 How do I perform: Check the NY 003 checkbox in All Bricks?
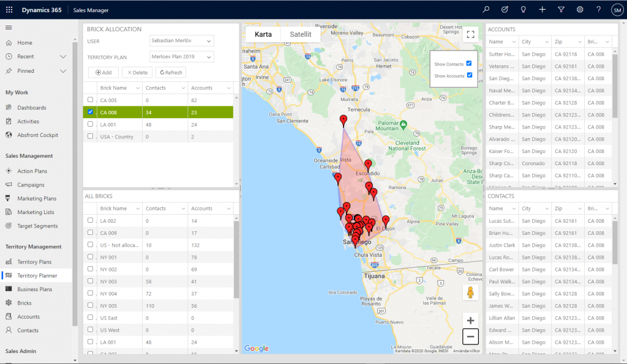pyautogui.click(x=91, y=281)
